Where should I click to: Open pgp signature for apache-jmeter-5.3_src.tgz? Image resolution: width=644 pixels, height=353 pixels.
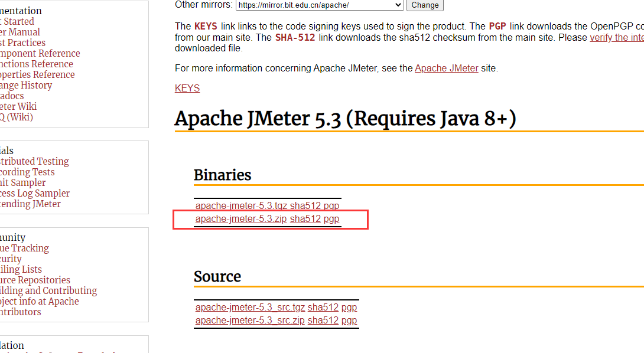pos(349,307)
